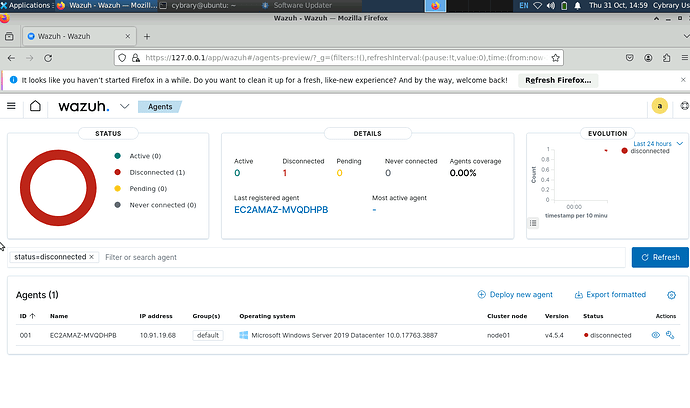The width and height of the screenshot is (690, 408).
Task: Open the help icon in the top right
Action: click(684, 106)
